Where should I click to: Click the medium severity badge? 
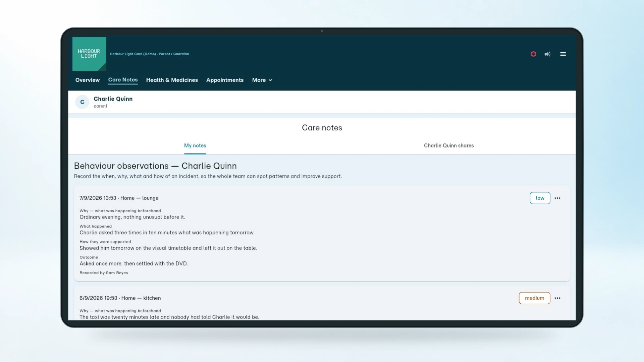(534, 298)
